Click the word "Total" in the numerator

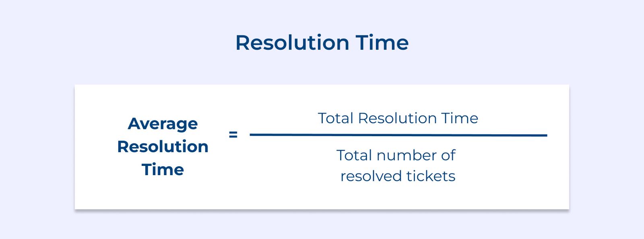(x=335, y=118)
